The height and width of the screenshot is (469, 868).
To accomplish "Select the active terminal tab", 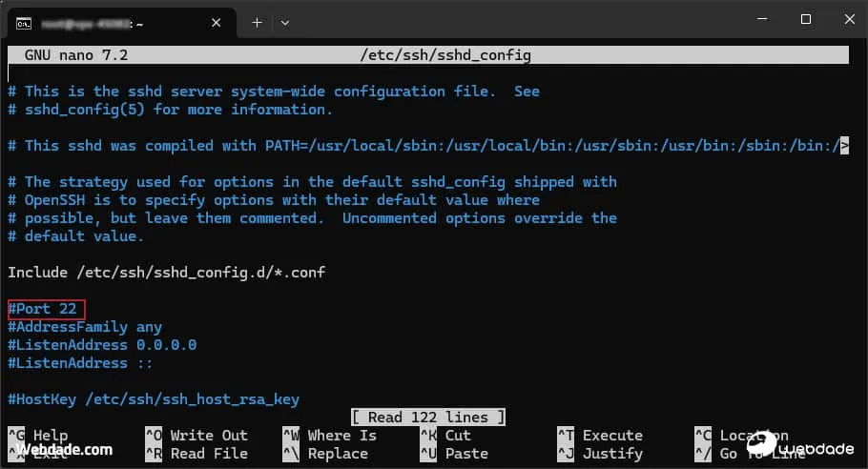I will point(114,21).
